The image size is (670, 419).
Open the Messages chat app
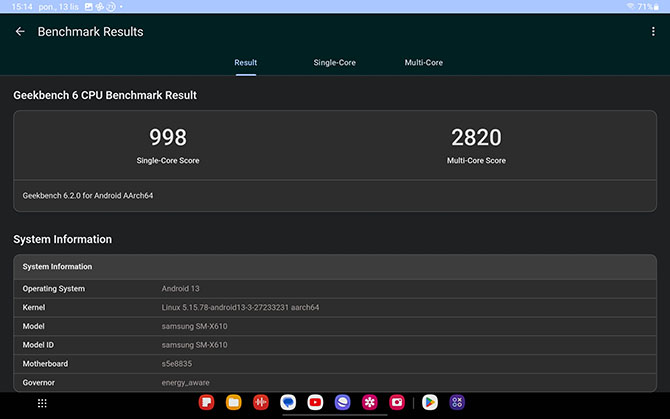[x=288, y=402]
